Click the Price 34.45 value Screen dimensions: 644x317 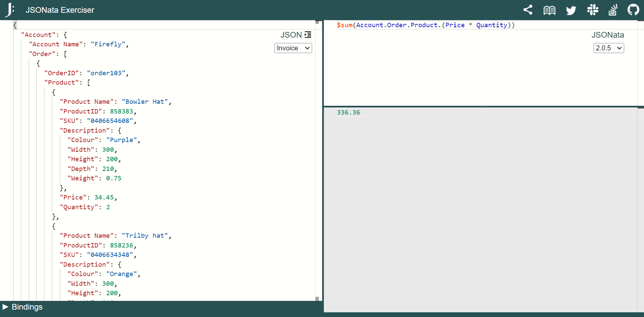104,197
